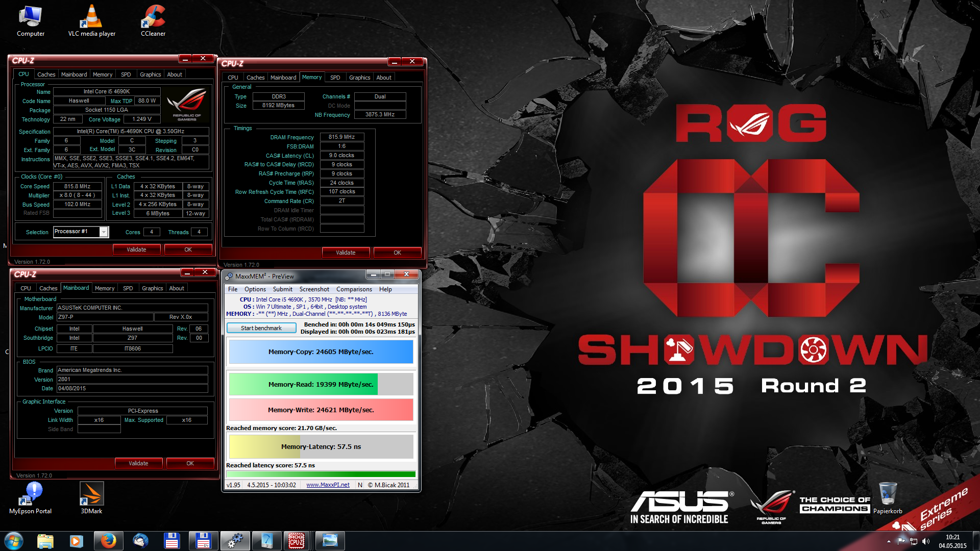Switch to Memory tab in CPU-Z Mainboard window
980x551 pixels.
(x=105, y=288)
